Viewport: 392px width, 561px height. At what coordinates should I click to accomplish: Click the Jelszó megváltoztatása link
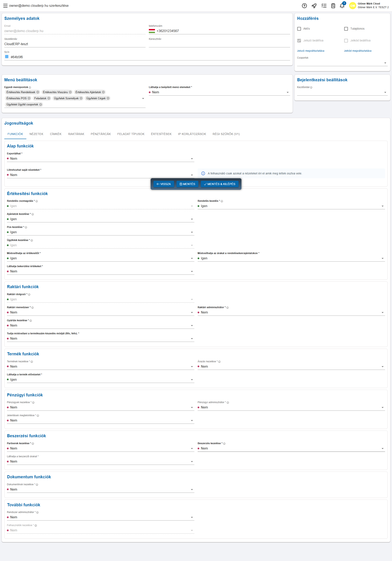tap(310, 51)
